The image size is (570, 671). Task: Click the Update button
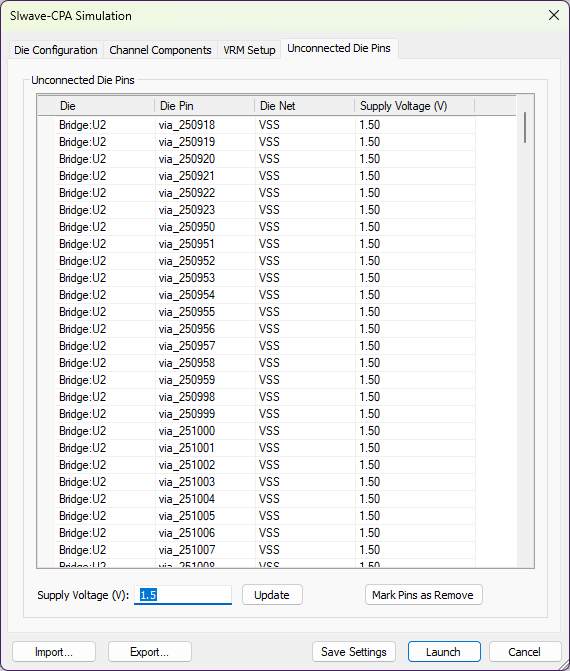(x=272, y=595)
